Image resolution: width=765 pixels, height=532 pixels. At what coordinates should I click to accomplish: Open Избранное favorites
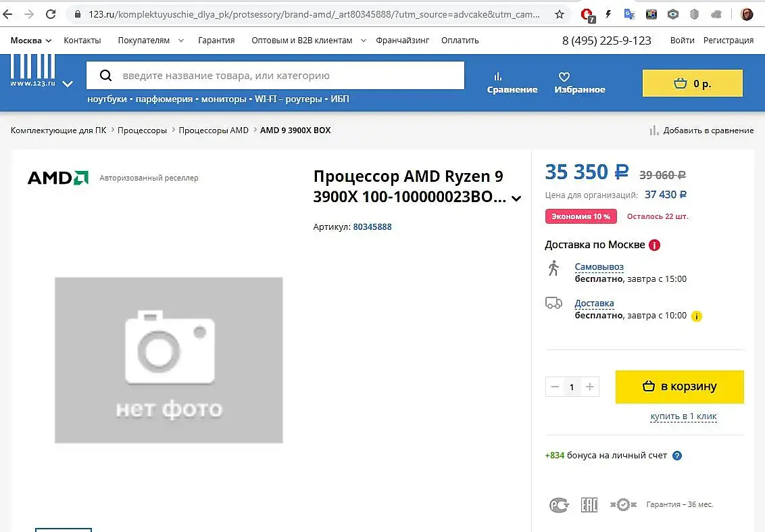click(x=580, y=83)
